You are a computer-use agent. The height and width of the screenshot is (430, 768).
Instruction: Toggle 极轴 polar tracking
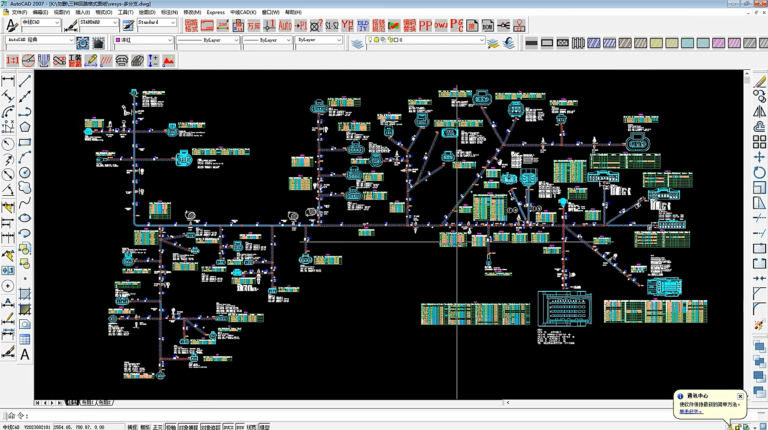pyautogui.click(x=170, y=427)
